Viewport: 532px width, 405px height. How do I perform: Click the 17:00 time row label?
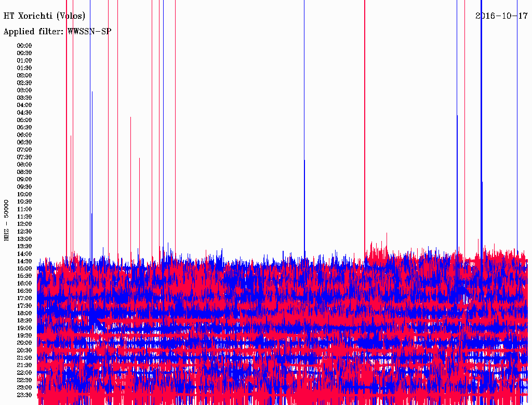(24, 299)
